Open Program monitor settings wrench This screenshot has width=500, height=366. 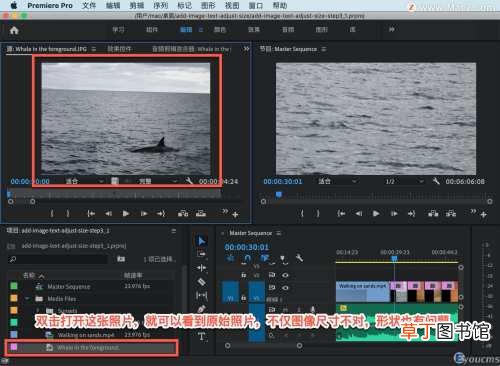[436, 181]
